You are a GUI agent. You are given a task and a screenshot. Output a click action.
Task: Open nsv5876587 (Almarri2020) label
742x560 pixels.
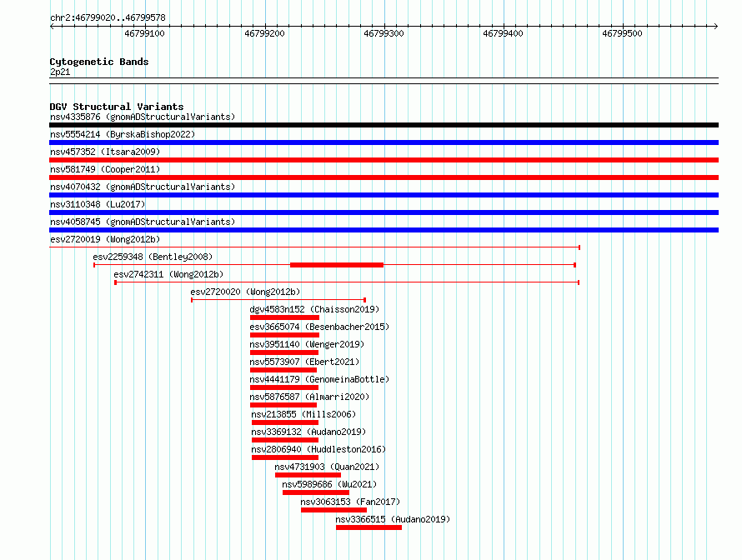(x=309, y=397)
